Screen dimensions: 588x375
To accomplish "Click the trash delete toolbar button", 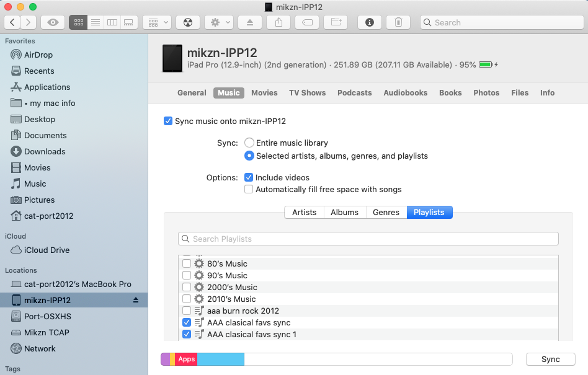I will click(x=398, y=22).
